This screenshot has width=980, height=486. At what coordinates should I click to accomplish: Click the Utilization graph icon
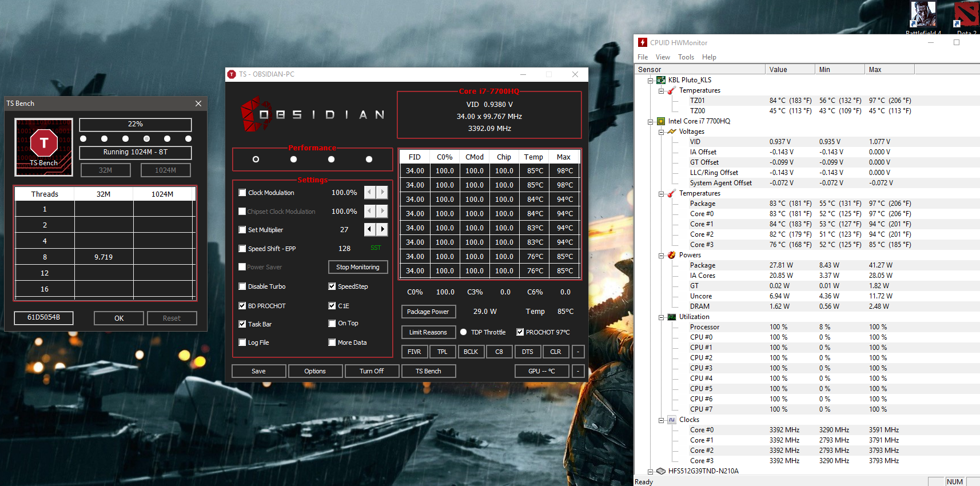coord(672,317)
